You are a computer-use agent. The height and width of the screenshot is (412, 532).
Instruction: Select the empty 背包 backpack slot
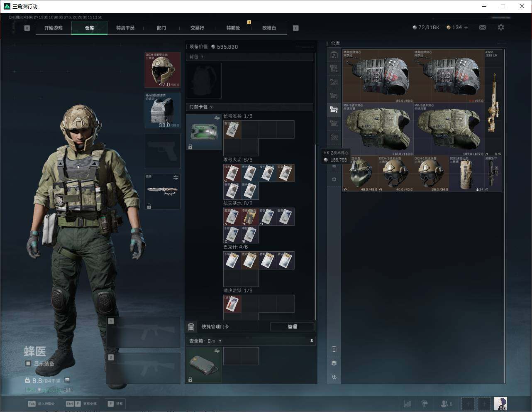point(204,81)
